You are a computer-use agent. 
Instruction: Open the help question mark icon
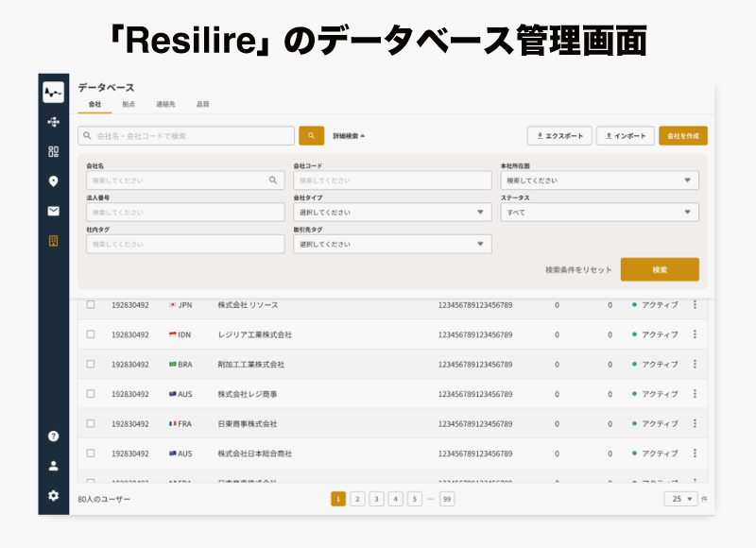(54, 437)
